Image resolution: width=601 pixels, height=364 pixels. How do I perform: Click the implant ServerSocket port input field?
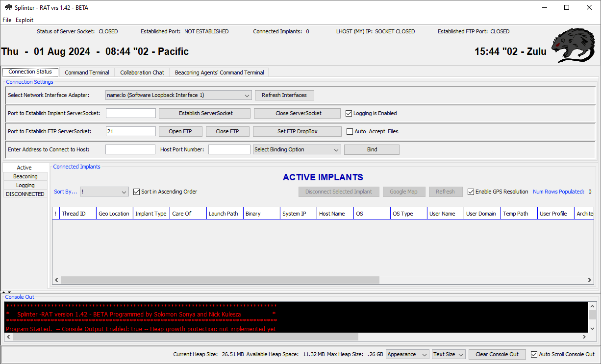coord(131,113)
